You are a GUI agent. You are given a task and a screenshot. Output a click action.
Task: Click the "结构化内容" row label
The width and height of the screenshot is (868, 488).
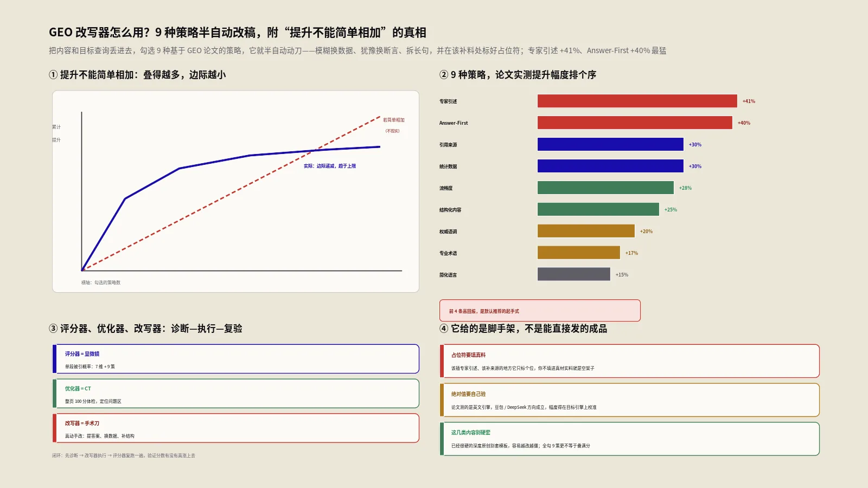coord(450,210)
